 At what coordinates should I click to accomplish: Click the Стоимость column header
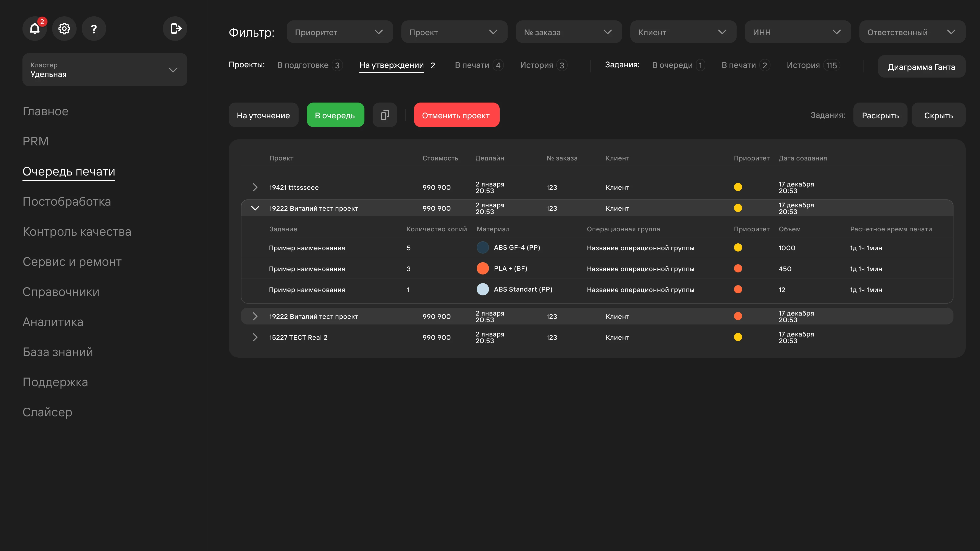coord(440,158)
